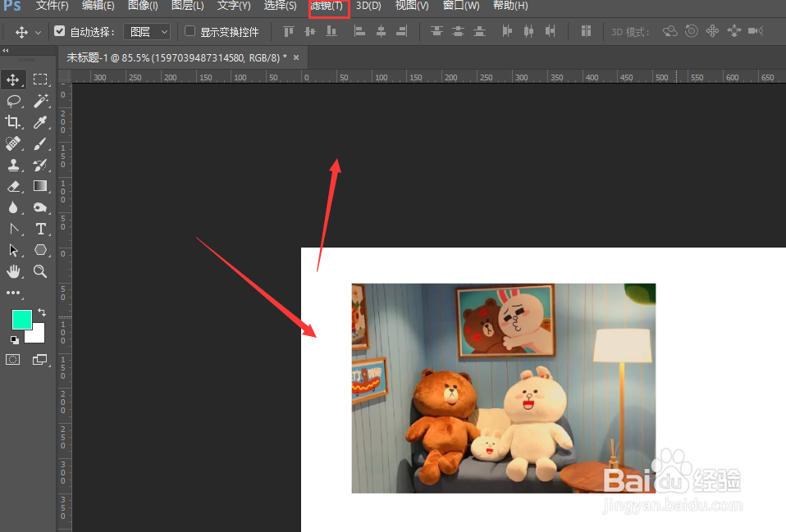Screen dimensions: 786x532
Task: Distribute vertical centers button
Action: tap(458, 31)
